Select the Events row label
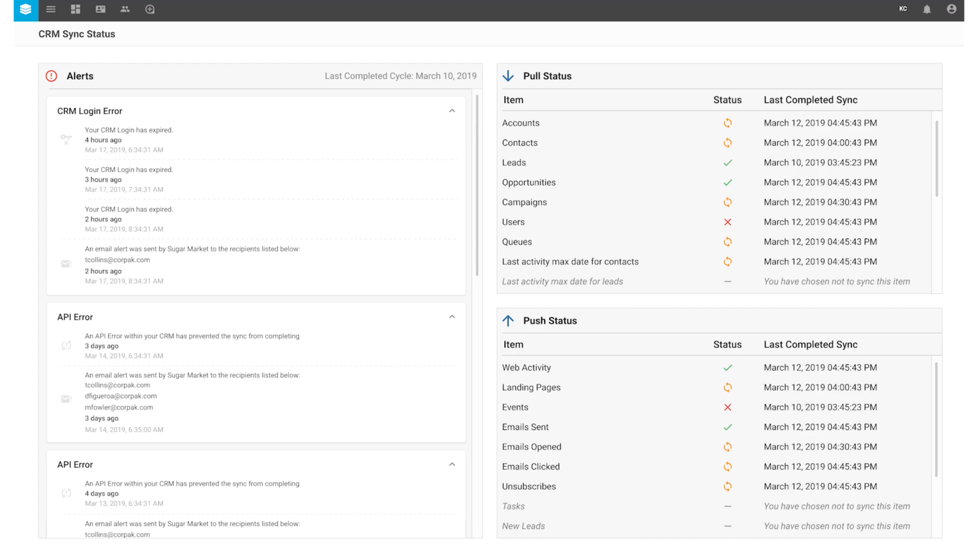This screenshot has height=554, width=980. (515, 407)
